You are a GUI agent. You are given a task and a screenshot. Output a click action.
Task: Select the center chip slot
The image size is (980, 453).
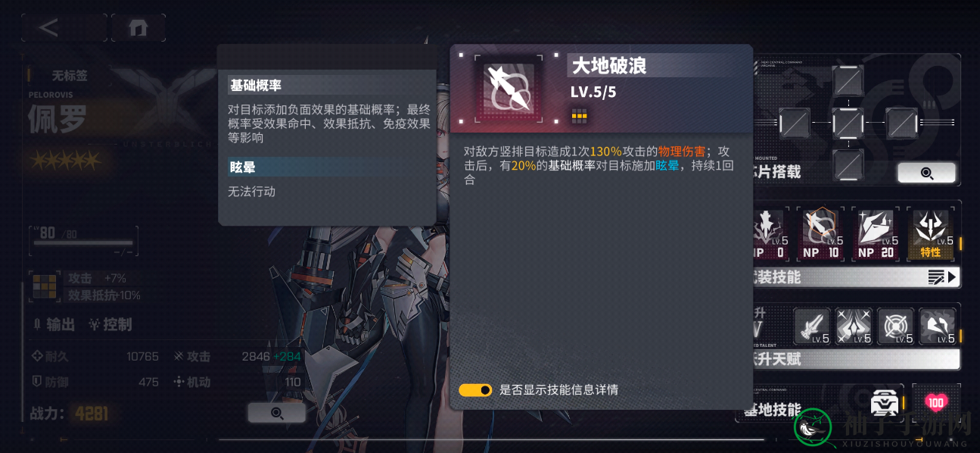coord(848,122)
